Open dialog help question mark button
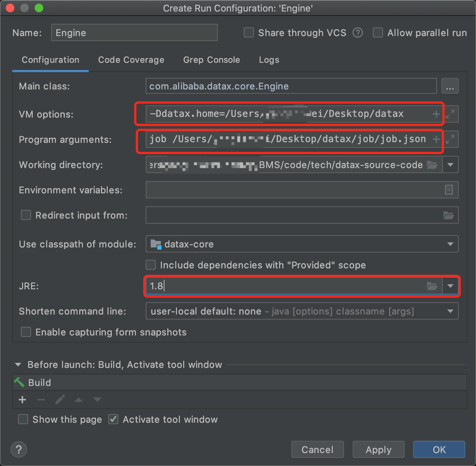 (19, 449)
